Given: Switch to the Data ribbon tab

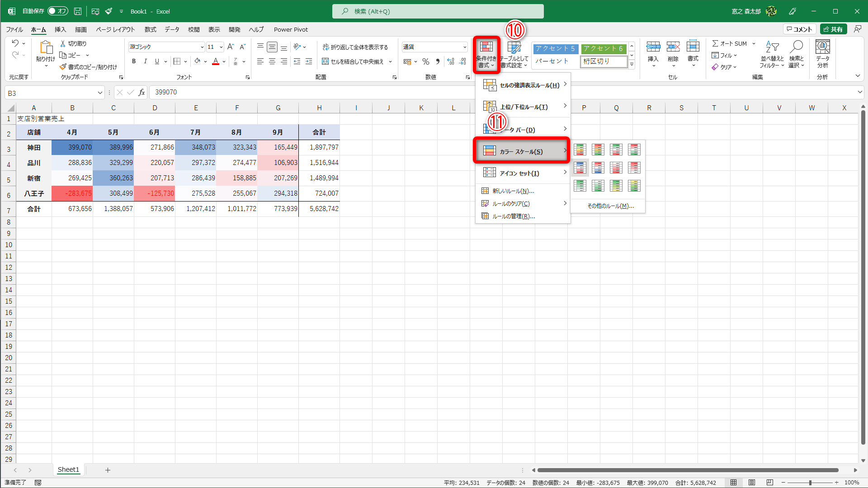Looking at the screenshot, I should pos(172,30).
